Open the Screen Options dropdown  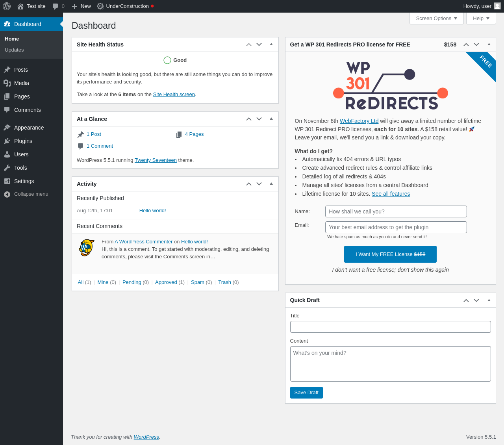(x=437, y=19)
